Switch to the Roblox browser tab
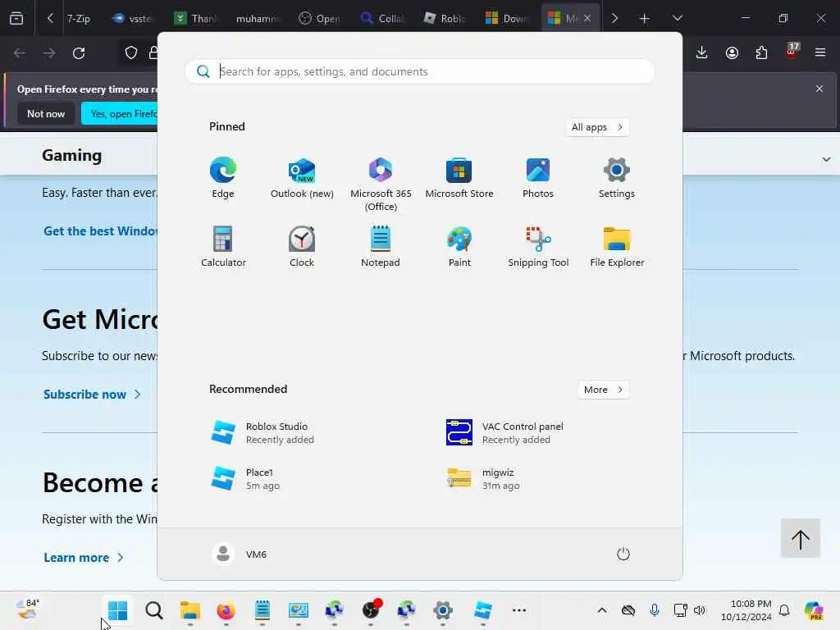This screenshot has height=630, width=840. tap(445, 18)
